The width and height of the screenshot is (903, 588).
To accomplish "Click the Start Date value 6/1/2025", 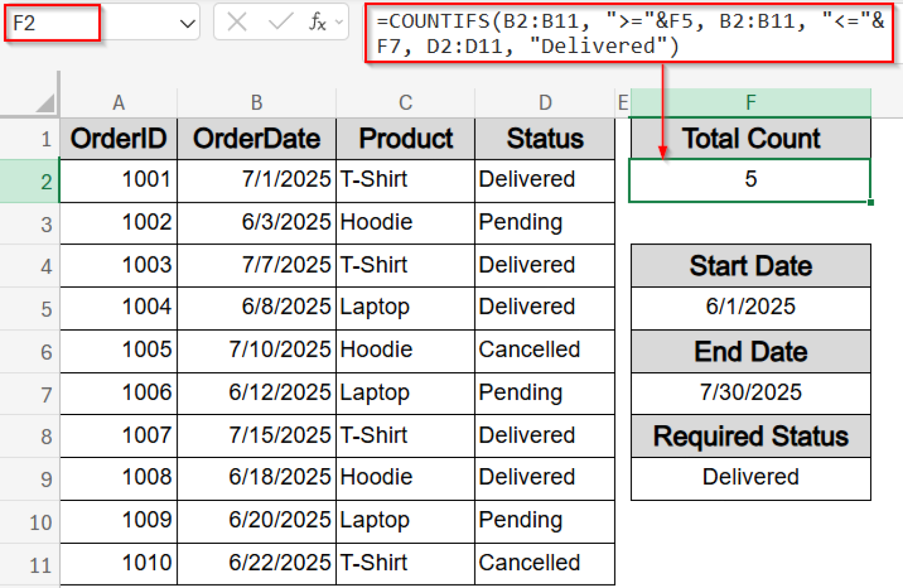I will pos(750,308).
